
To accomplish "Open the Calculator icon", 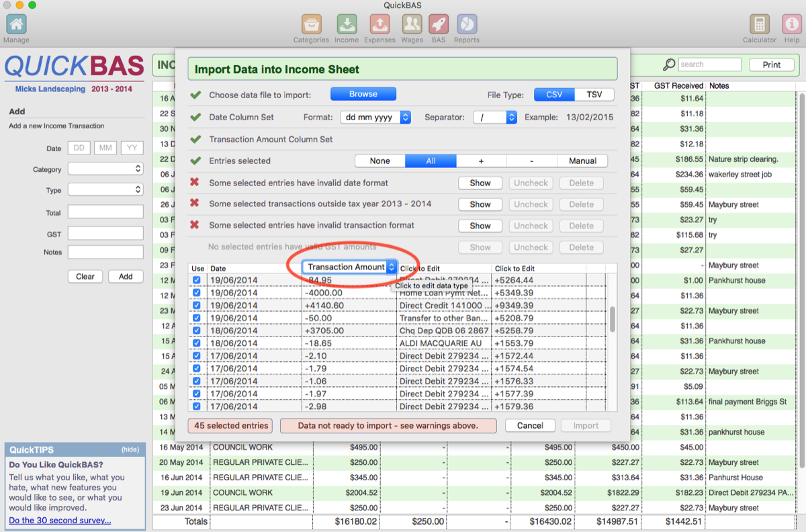I will [x=760, y=25].
